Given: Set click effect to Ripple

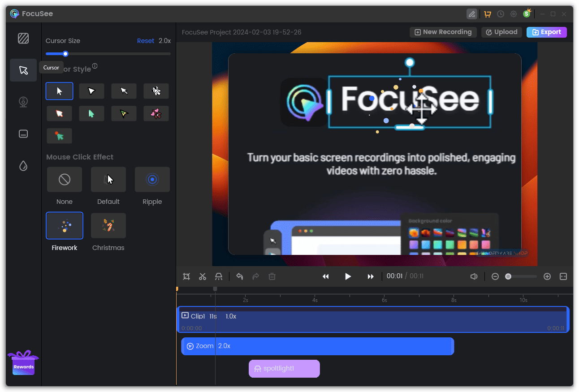Looking at the screenshot, I should pos(152,180).
